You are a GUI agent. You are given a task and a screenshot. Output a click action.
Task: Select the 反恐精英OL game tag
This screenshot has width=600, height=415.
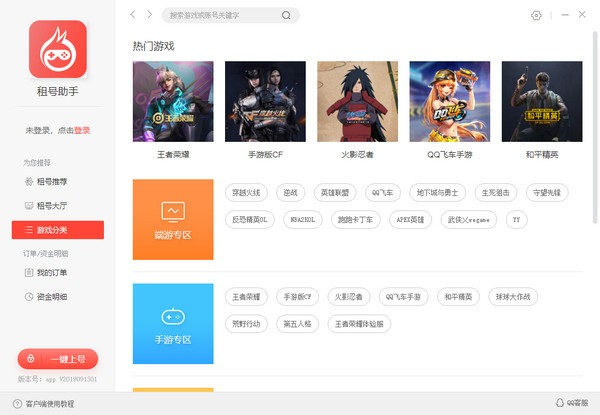[249, 220]
